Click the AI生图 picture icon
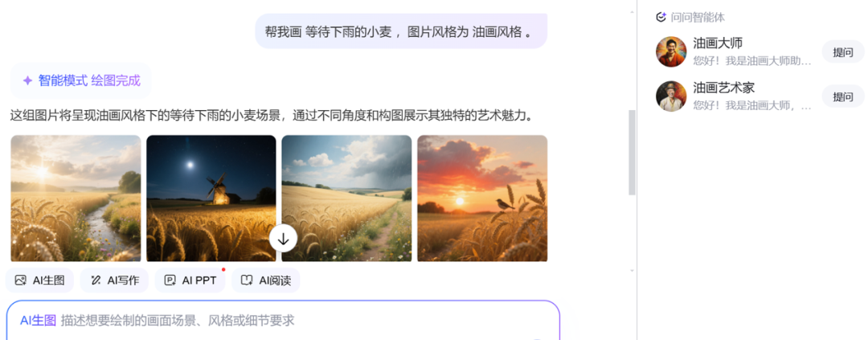This screenshot has height=340, width=868. click(20, 281)
